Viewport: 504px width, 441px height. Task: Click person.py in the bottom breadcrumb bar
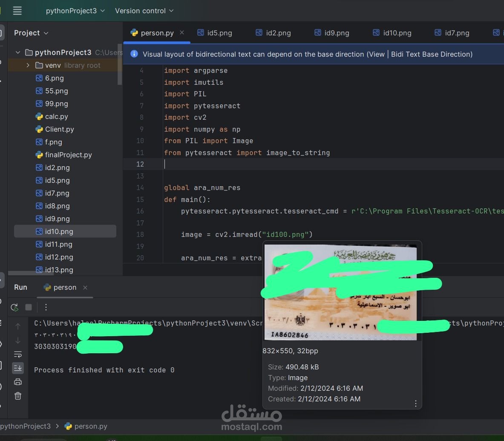tap(90, 426)
